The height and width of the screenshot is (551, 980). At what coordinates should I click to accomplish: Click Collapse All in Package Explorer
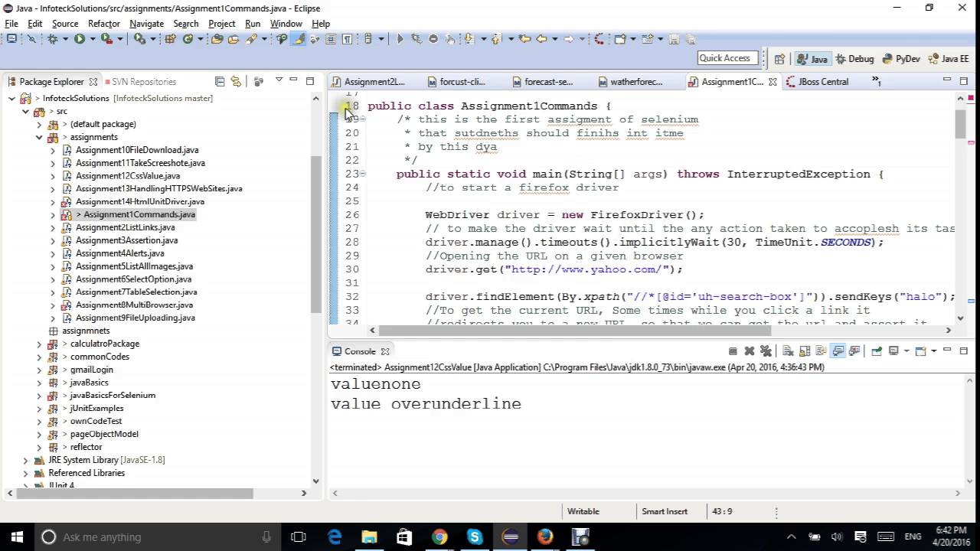pos(220,81)
